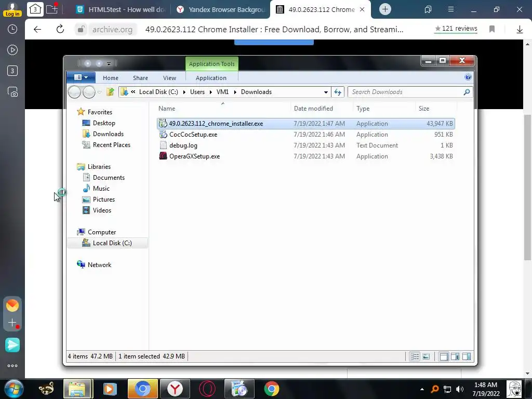Click the sidebar screenshot camera icon
532x399 pixels.
click(12, 91)
